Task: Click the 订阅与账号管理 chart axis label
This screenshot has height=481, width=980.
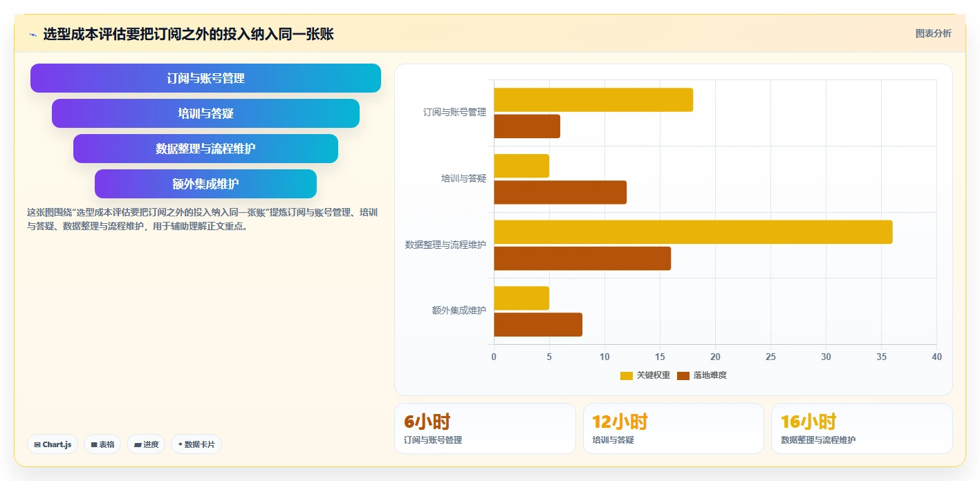Action: (x=454, y=112)
